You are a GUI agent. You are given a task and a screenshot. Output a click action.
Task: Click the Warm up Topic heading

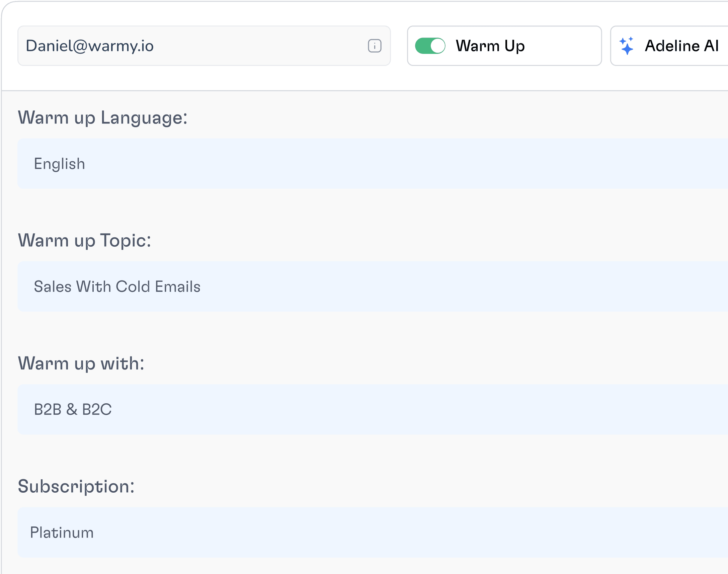[x=84, y=241]
